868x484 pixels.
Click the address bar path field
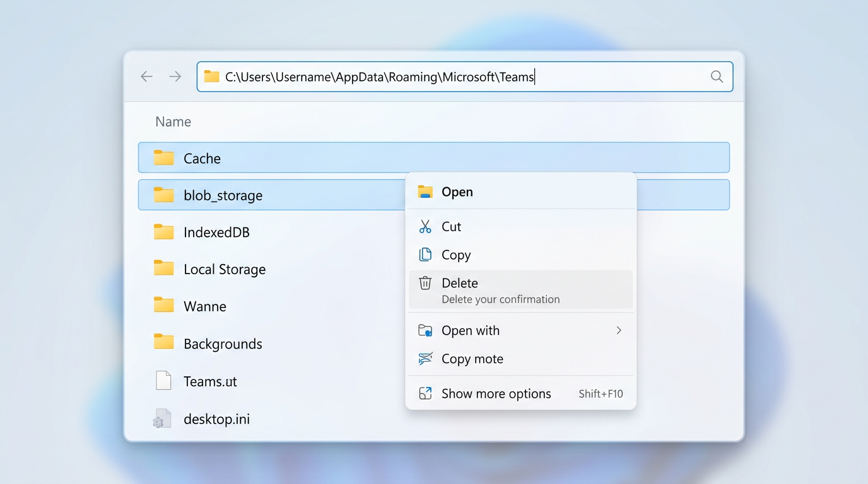[465, 76]
